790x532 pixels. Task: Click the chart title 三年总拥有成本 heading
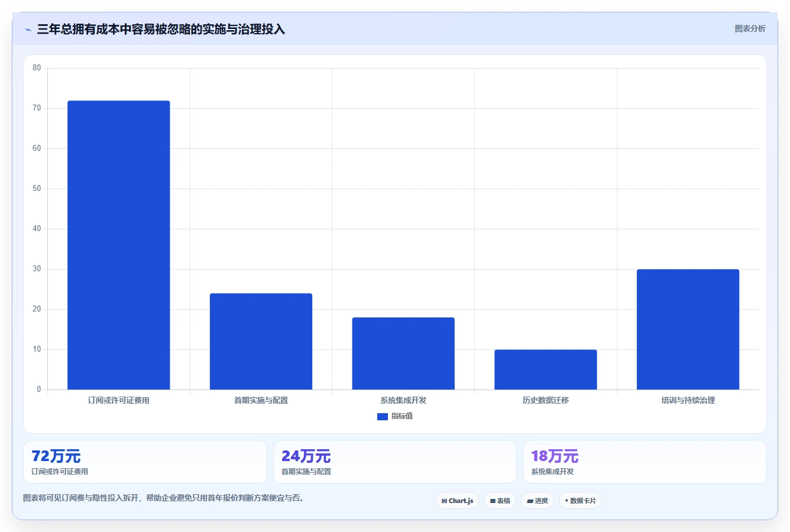point(161,29)
